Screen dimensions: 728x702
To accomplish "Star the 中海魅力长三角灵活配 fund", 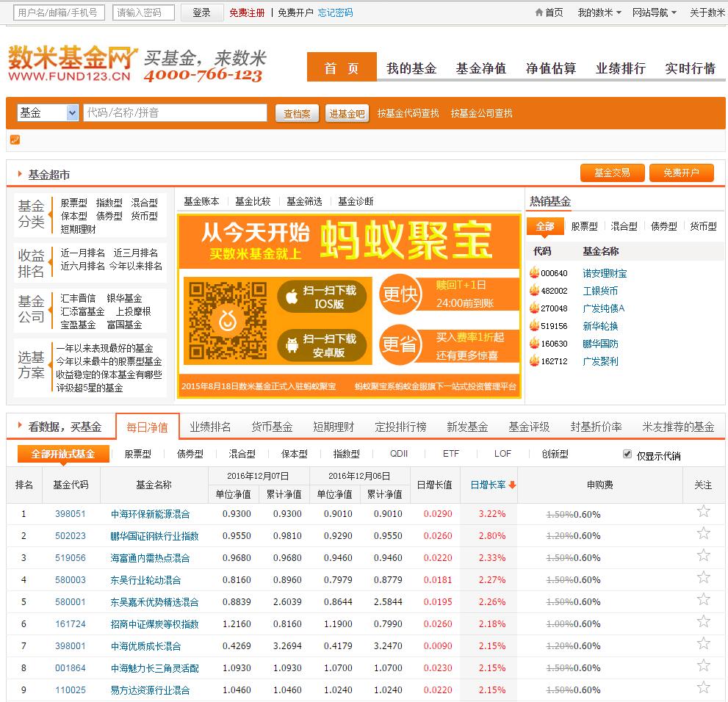I will (704, 665).
